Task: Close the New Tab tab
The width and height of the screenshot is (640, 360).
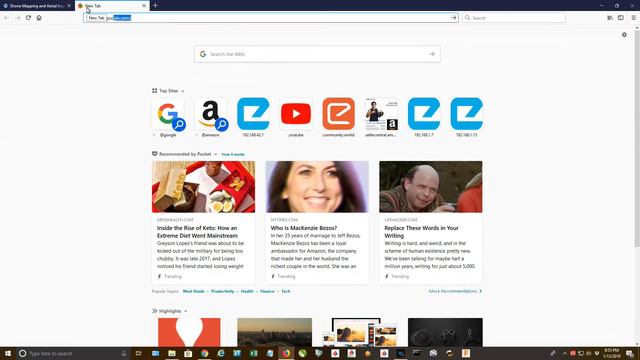Action: click(144, 6)
